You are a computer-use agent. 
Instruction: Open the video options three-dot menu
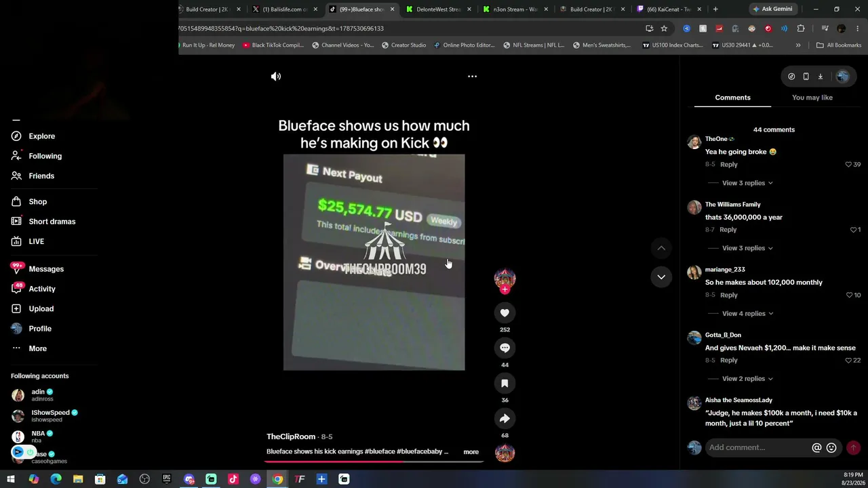[x=472, y=77]
